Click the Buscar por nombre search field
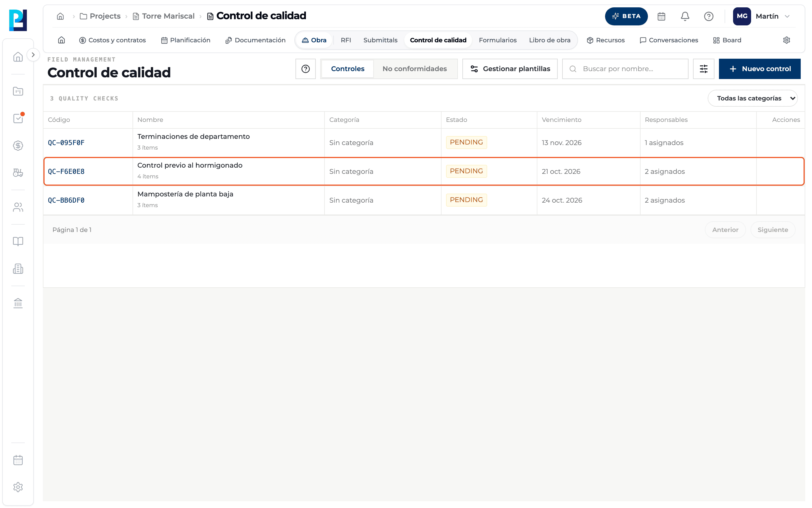The width and height of the screenshot is (812, 508). click(625, 69)
